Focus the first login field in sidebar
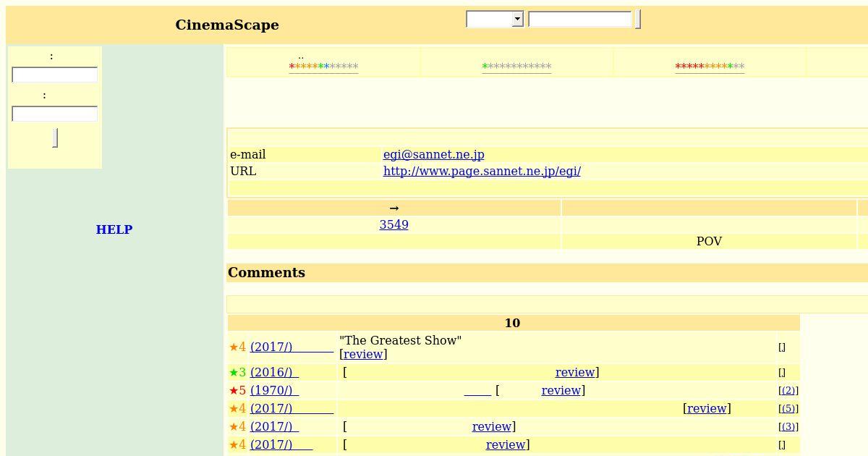This screenshot has height=456, width=868. coord(55,75)
